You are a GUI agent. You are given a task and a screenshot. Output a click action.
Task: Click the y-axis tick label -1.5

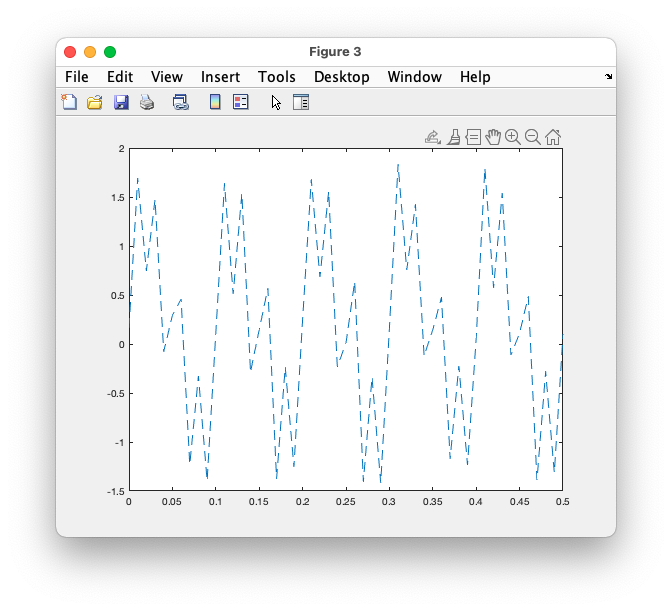pos(116,491)
